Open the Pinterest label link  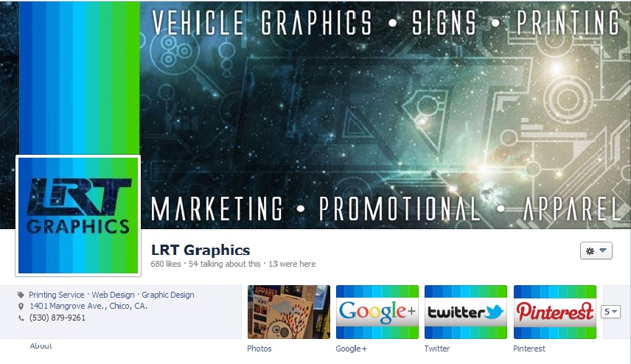pyautogui.click(x=529, y=349)
